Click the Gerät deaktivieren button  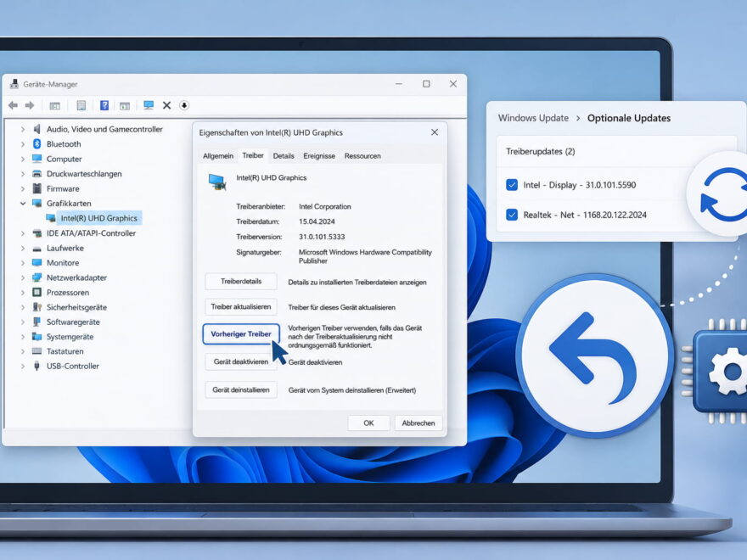(x=241, y=362)
